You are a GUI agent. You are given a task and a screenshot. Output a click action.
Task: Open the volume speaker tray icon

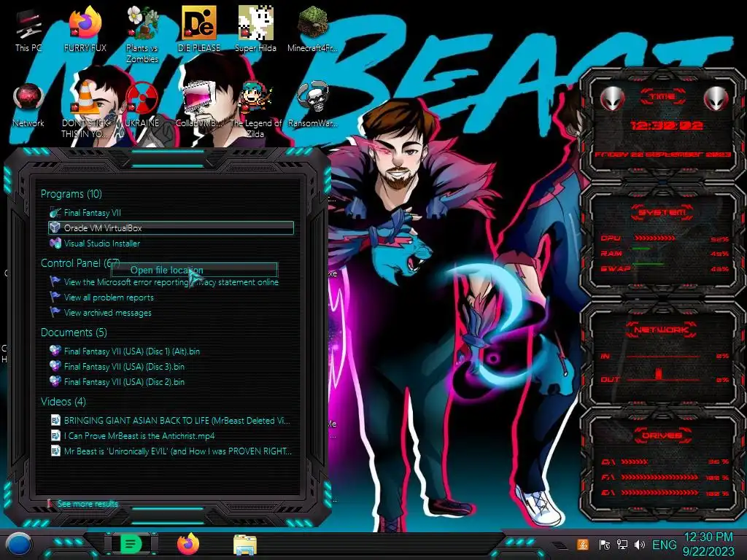[639, 545]
